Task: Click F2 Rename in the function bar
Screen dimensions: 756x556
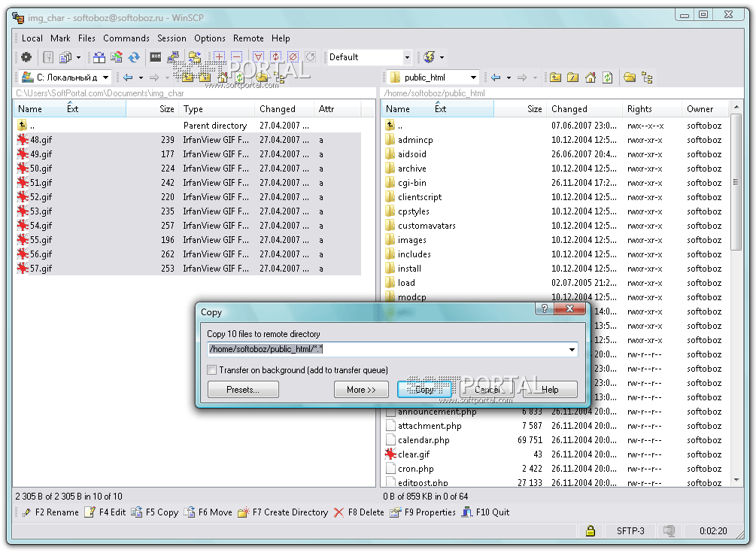Action: coord(50,512)
